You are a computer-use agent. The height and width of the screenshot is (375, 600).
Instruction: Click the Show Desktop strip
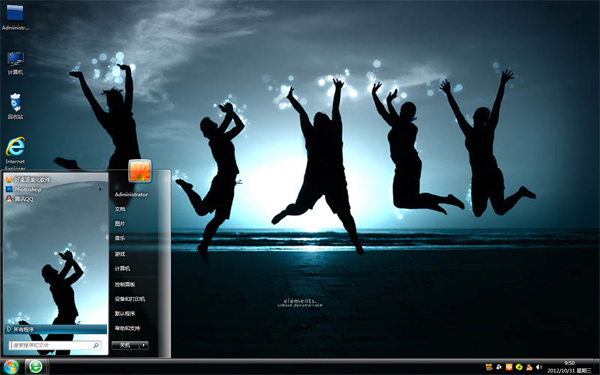tap(597, 367)
